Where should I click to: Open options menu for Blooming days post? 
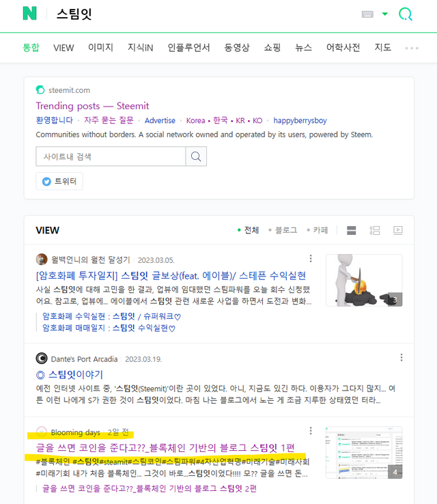pyautogui.click(x=311, y=431)
